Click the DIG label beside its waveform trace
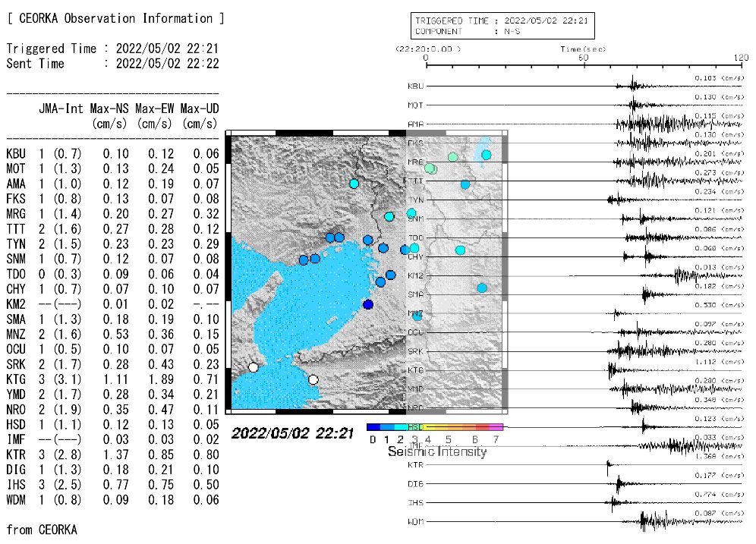The width and height of the screenshot is (756, 544). pyautogui.click(x=416, y=484)
